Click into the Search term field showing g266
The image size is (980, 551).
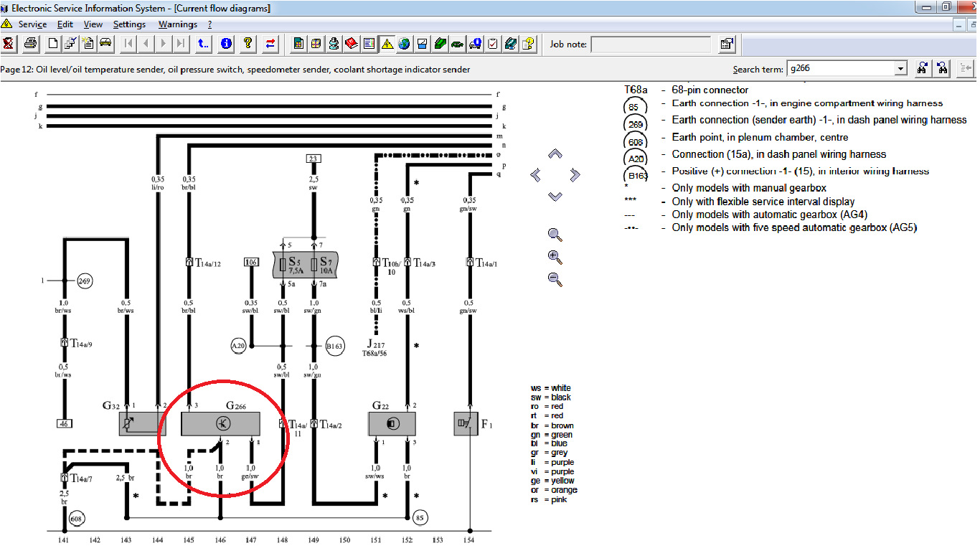(x=841, y=69)
